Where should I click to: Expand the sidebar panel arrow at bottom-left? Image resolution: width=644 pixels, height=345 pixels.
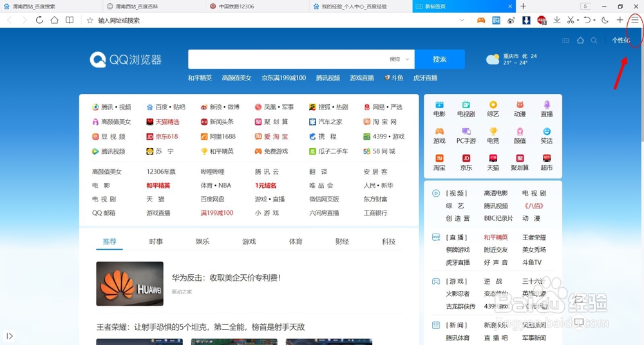(10, 336)
